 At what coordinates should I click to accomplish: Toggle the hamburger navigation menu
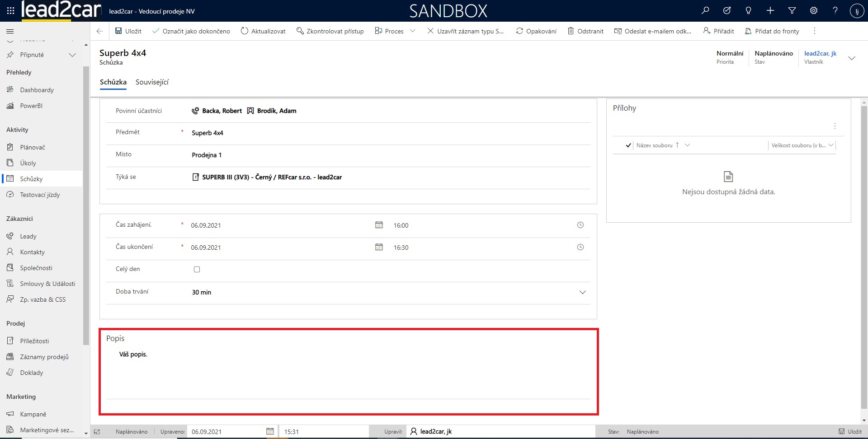pyautogui.click(x=10, y=31)
